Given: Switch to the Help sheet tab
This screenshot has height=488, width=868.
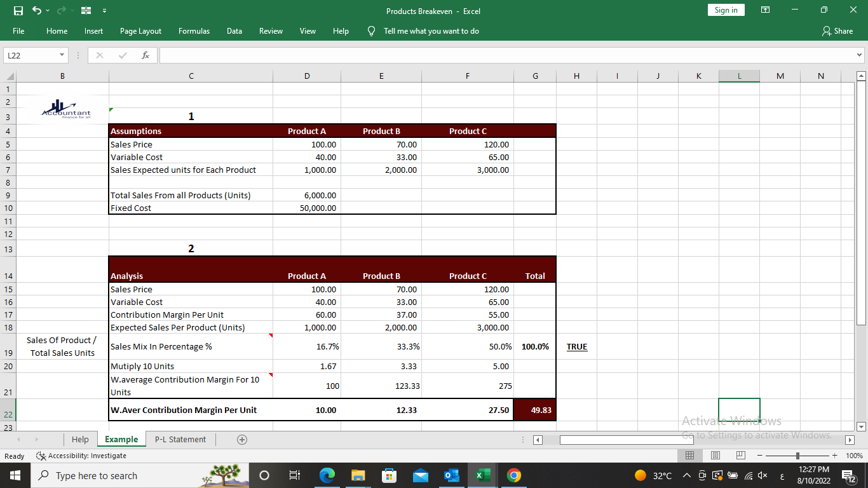Looking at the screenshot, I should pos(80,439).
